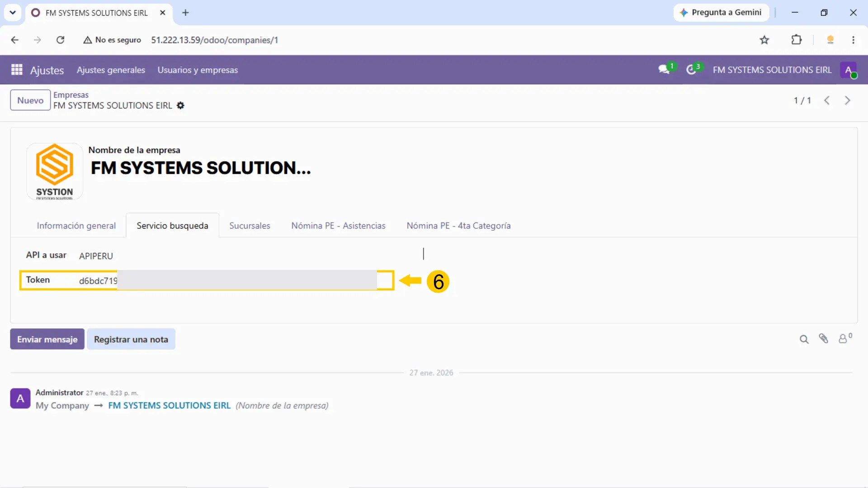The image size is (868, 488).
Task: Expand the browser tab search dropdown
Action: click(13, 13)
